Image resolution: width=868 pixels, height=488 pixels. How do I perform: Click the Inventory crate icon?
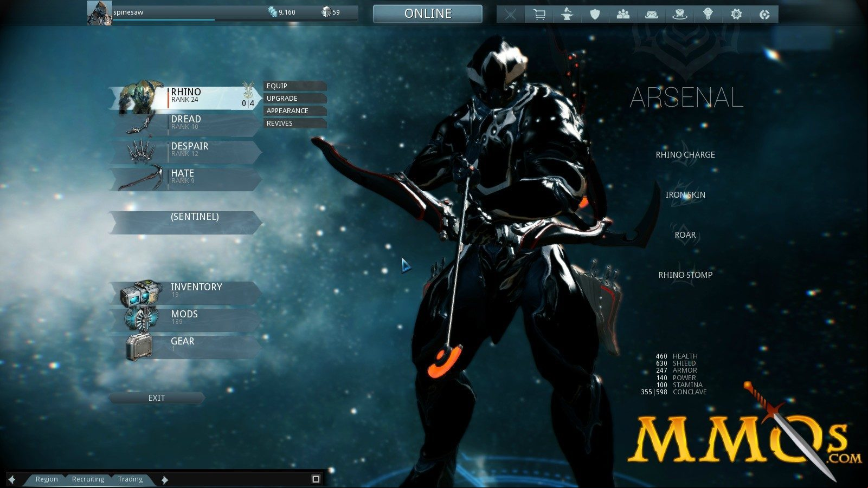pyautogui.click(x=141, y=293)
